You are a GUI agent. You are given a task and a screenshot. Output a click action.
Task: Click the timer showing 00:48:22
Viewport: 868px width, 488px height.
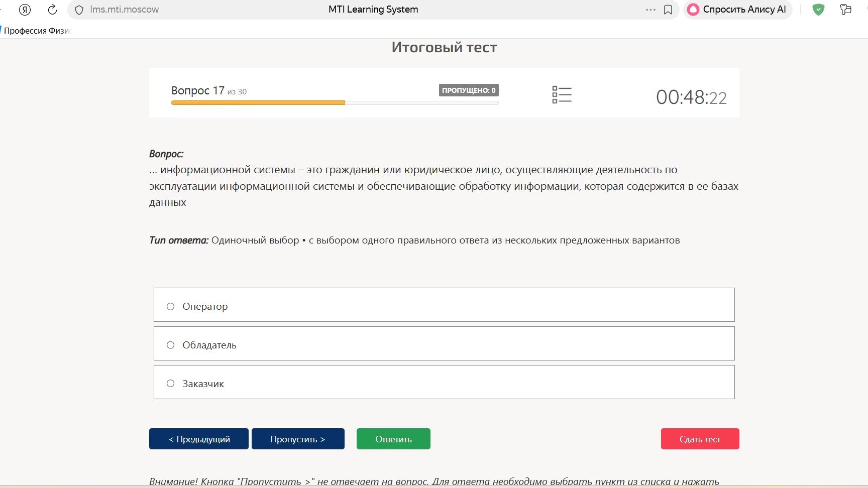pyautogui.click(x=691, y=97)
